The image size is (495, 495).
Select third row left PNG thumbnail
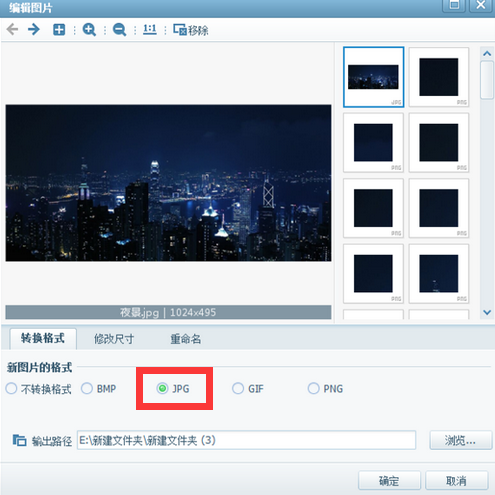[x=373, y=208]
